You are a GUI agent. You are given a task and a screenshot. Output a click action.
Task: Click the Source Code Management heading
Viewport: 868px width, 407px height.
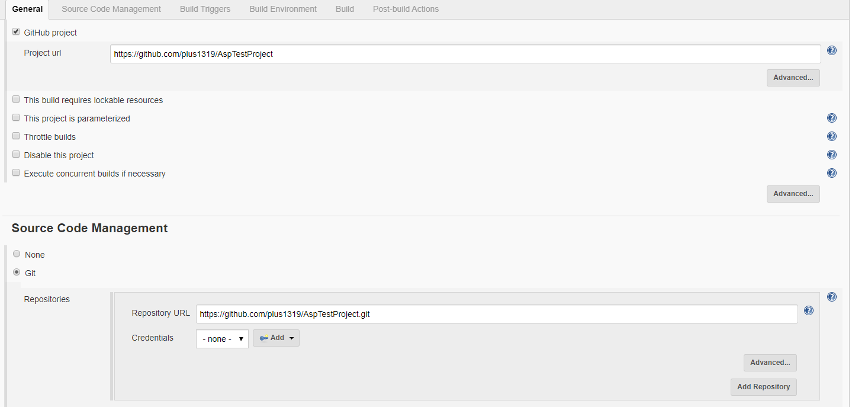89,228
